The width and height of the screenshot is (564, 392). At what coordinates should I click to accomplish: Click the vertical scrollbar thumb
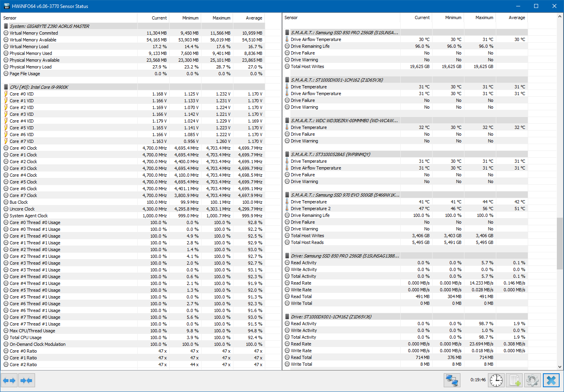click(560, 244)
